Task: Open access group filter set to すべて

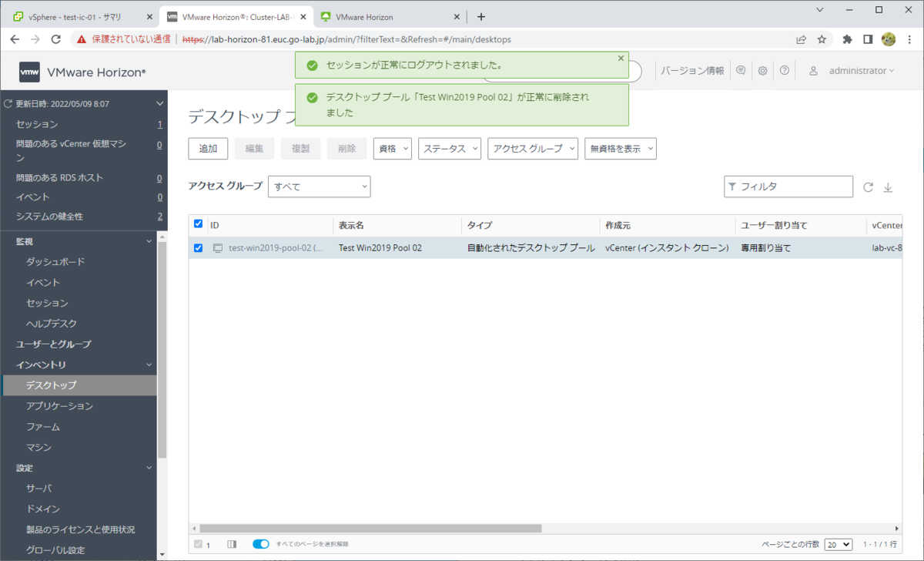Action: [319, 186]
